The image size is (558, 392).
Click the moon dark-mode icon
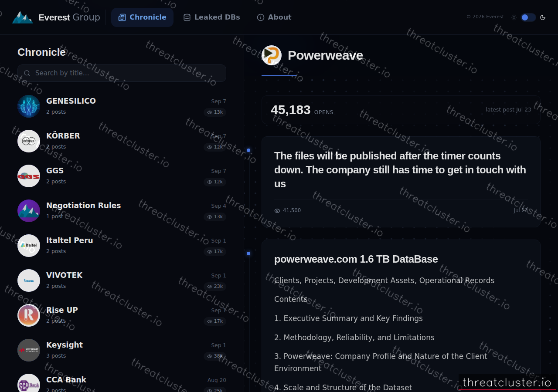click(x=543, y=17)
